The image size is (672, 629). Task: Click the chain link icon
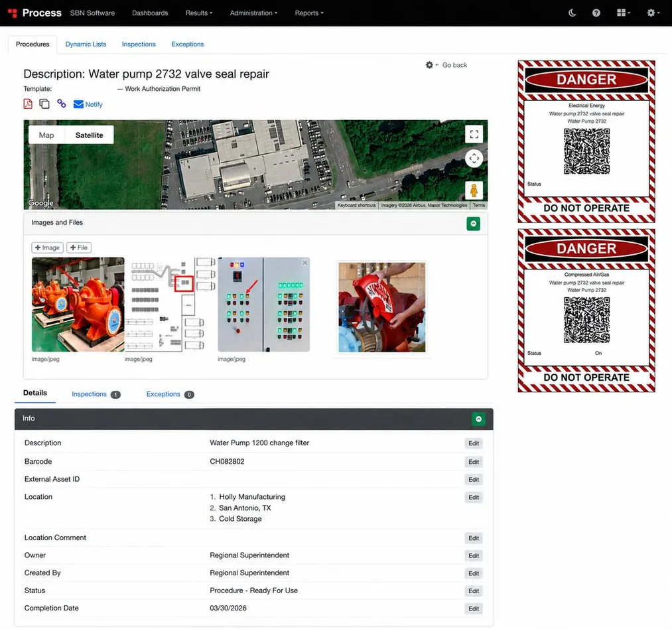[61, 104]
